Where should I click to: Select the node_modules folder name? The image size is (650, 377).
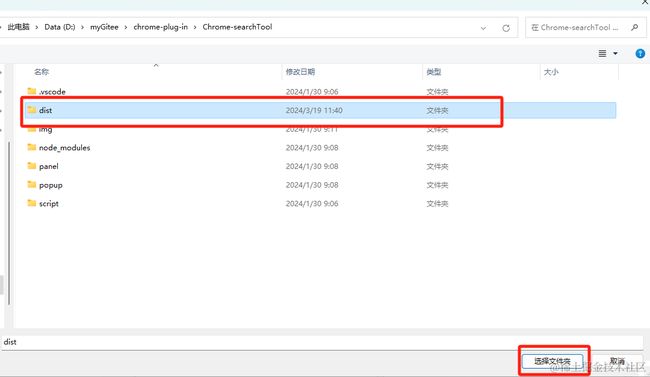(x=64, y=148)
